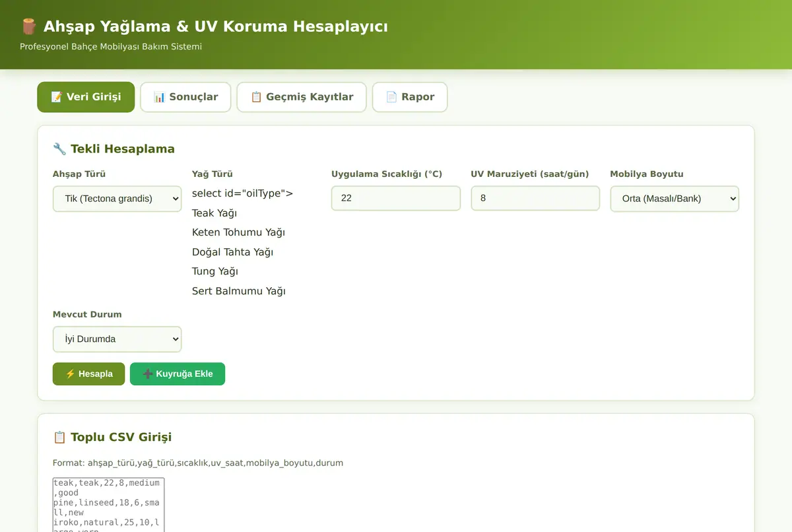Open the Veri Girişi tab
Image resolution: width=792 pixels, height=532 pixels.
(86, 97)
